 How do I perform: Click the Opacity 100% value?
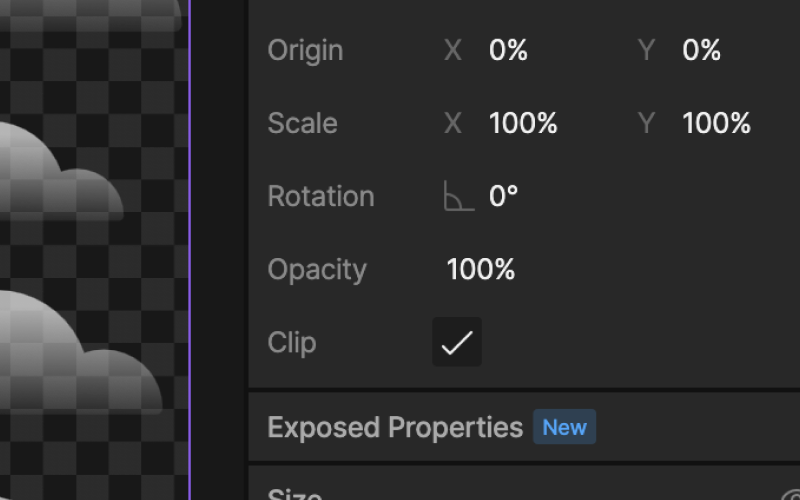coord(481,269)
